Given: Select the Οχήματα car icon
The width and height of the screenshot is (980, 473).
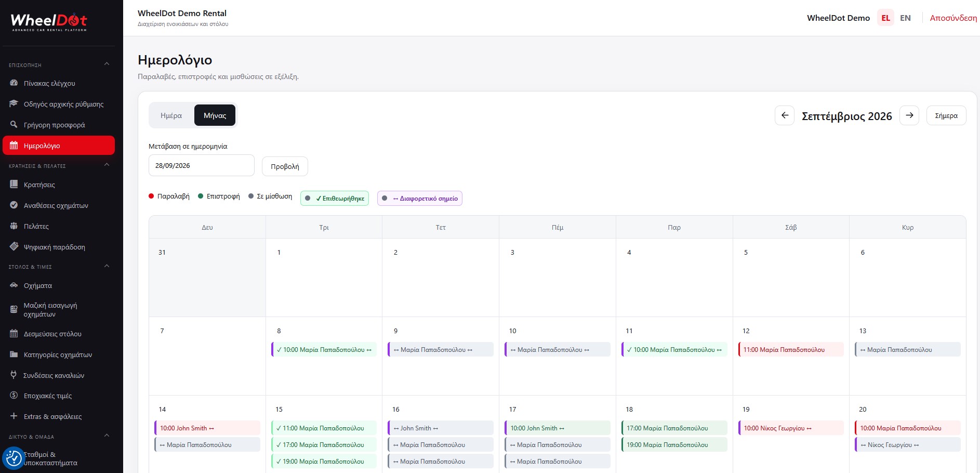Looking at the screenshot, I should pyautogui.click(x=14, y=285).
